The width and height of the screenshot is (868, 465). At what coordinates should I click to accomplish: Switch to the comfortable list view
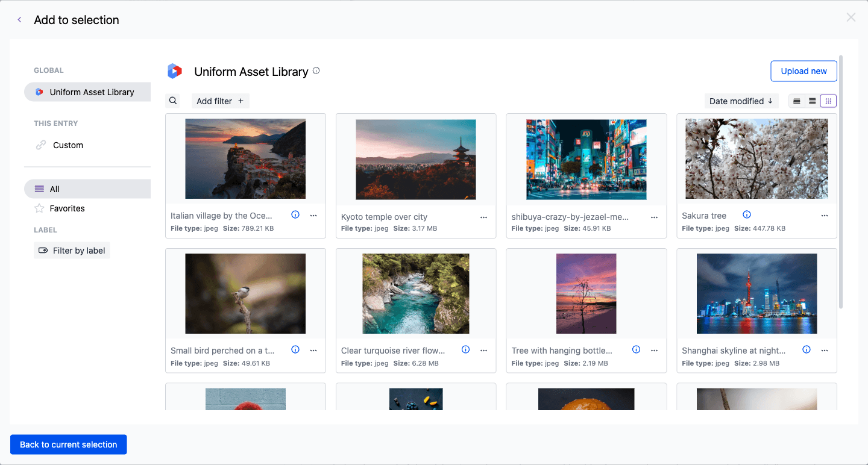click(x=797, y=101)
